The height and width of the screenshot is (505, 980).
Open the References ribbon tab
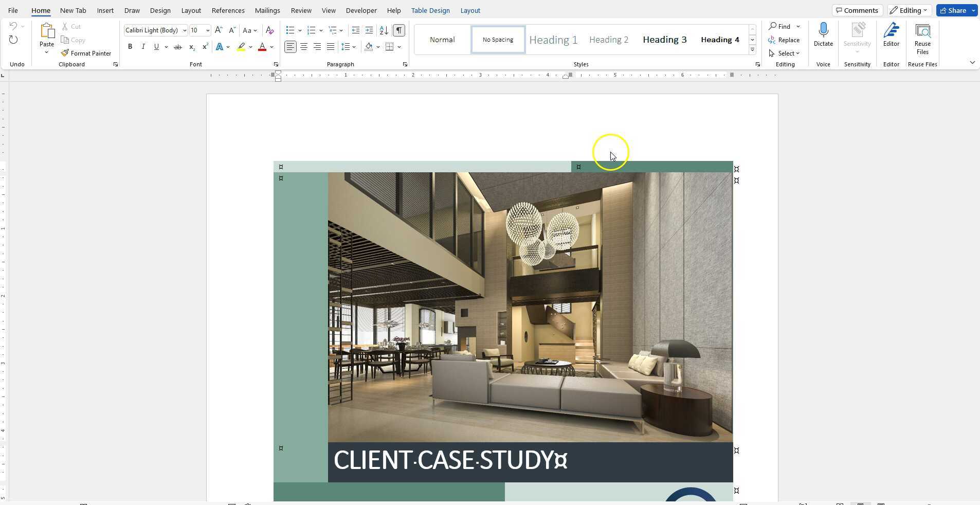click(228, 10)
